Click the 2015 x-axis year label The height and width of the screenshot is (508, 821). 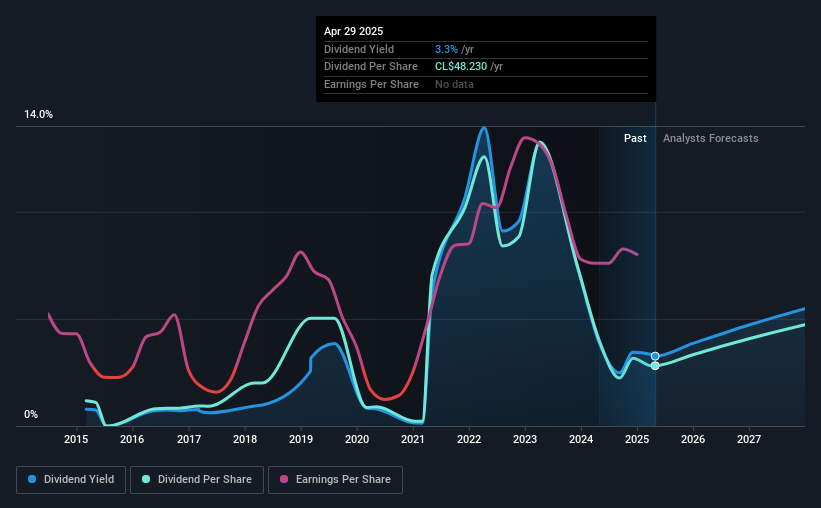click(x=76, y=439)
